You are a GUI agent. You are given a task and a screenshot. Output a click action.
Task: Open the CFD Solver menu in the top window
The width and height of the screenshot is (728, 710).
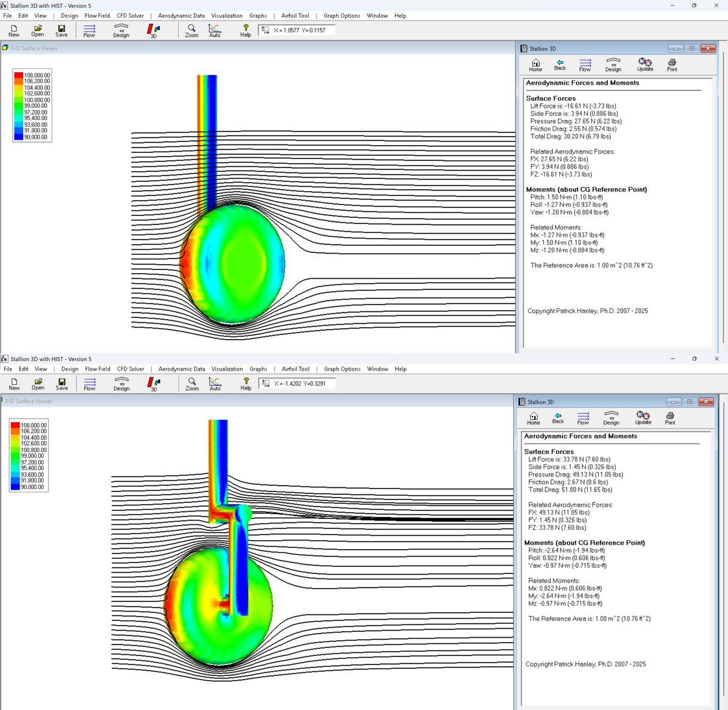(x=130, y=16)
